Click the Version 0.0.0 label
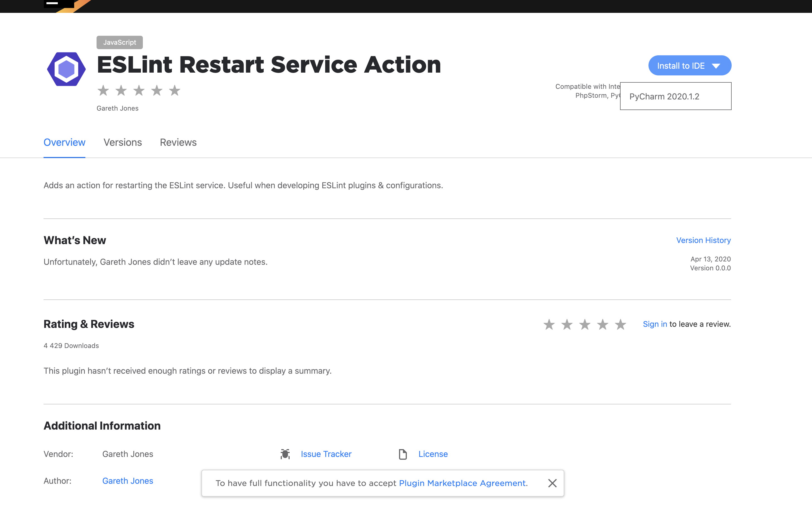The width and height of the screenshot is (812, 510). (x=710, y=268)
